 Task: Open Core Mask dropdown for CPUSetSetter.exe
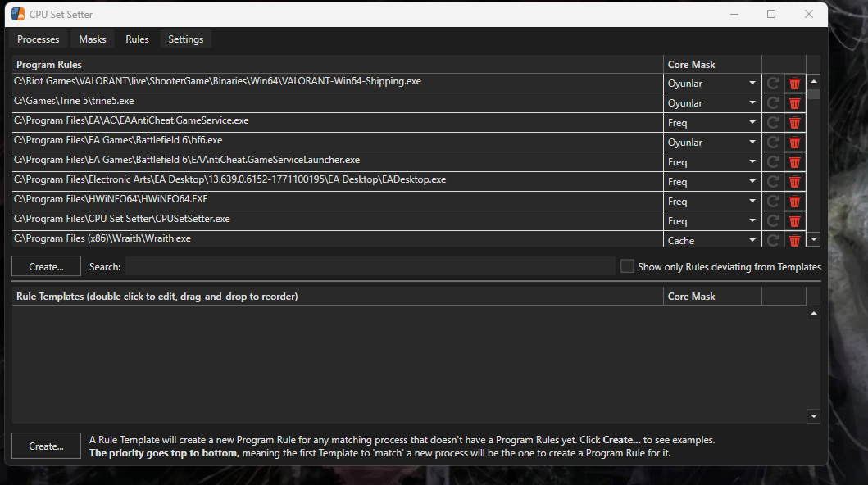pos(712,220)
